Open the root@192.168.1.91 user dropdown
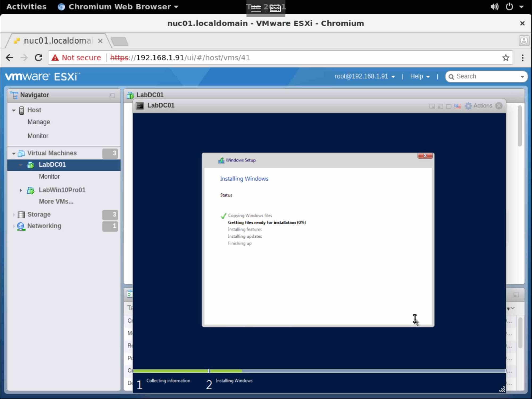 365,77
